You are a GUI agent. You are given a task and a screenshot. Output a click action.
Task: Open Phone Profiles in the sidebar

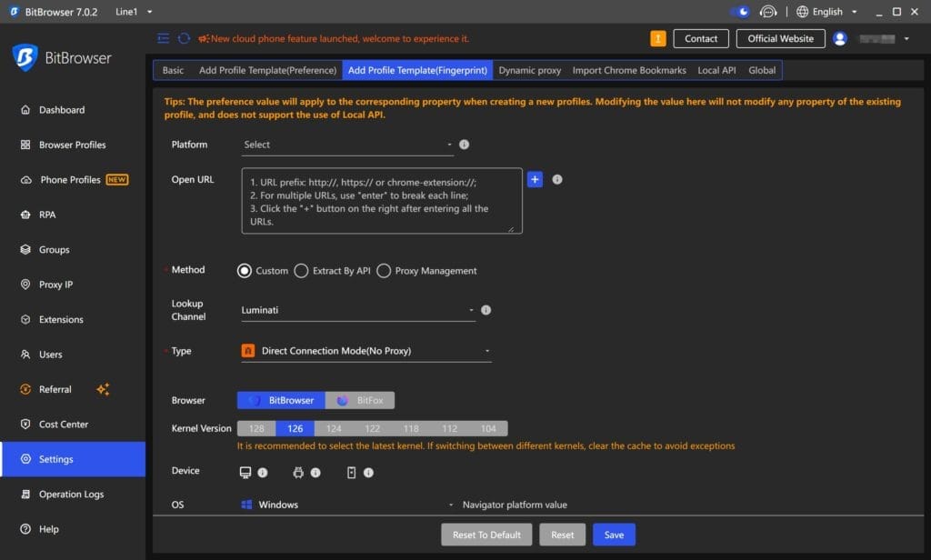73,180
